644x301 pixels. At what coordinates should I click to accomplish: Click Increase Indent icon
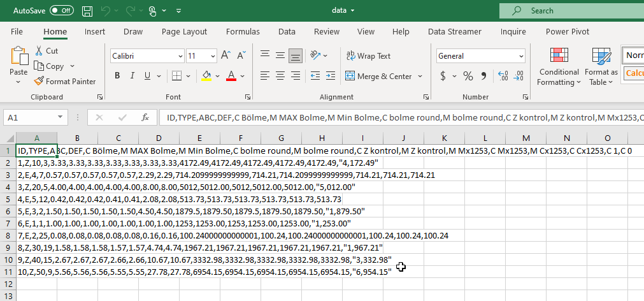coord(331,76)
